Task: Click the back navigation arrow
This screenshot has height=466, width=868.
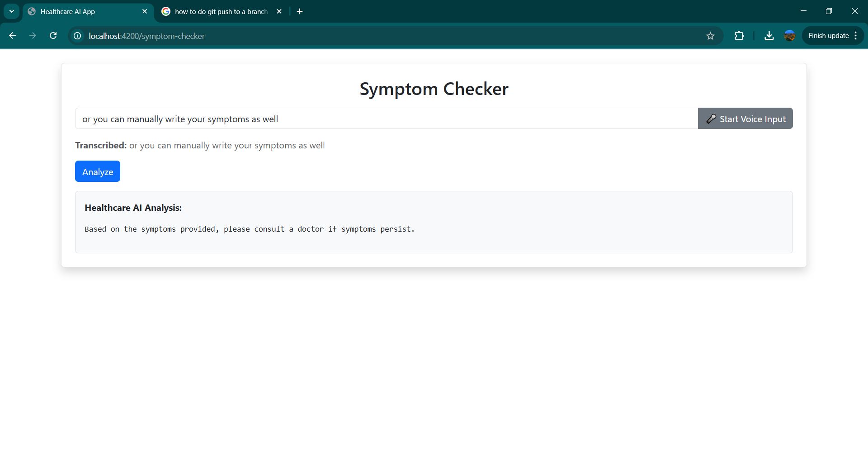Action: [x=12, y=36]
